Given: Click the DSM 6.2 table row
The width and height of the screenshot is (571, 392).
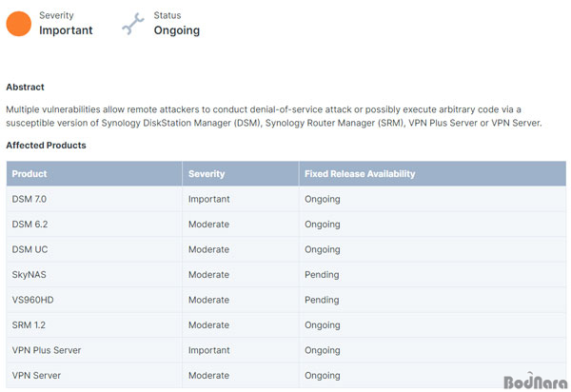Looking at the screenshot, I should coord(285,225).
